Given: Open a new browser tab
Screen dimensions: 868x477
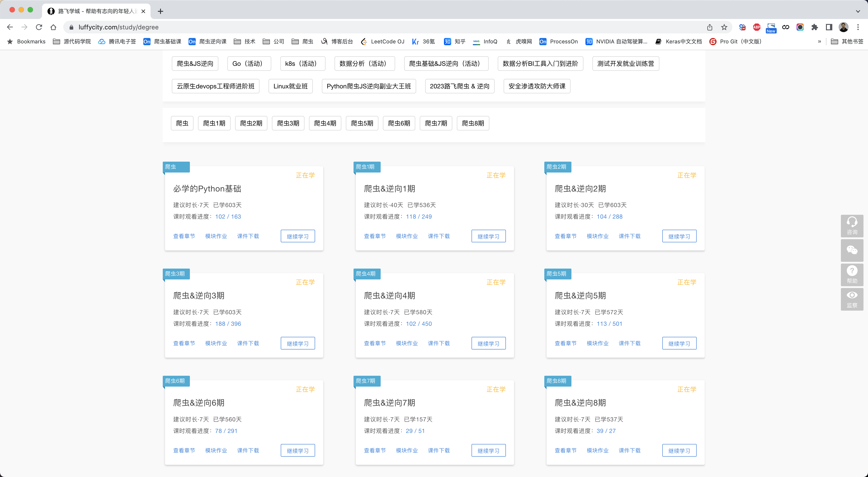Looking at the screenshot, I should click(x=160, y=11).
